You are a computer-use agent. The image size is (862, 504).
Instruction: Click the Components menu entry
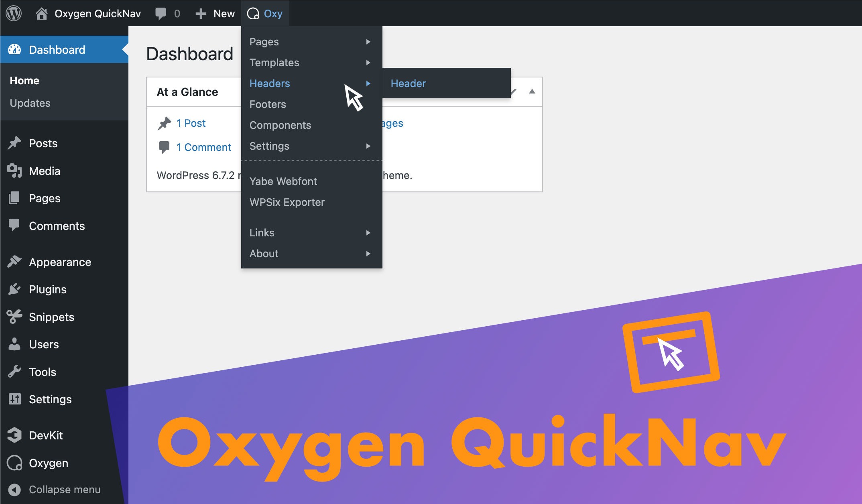(x=280, y=125)
